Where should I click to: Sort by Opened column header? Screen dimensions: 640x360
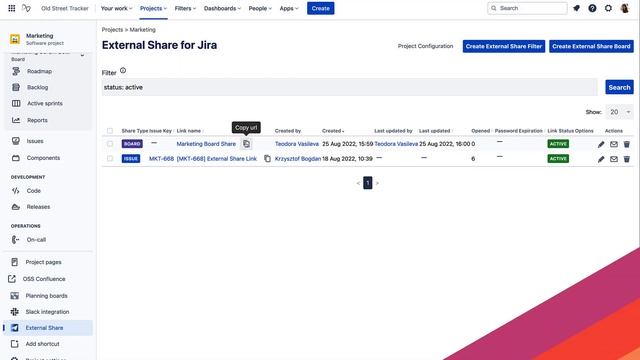pyautogui.click(x=481, y=131)
